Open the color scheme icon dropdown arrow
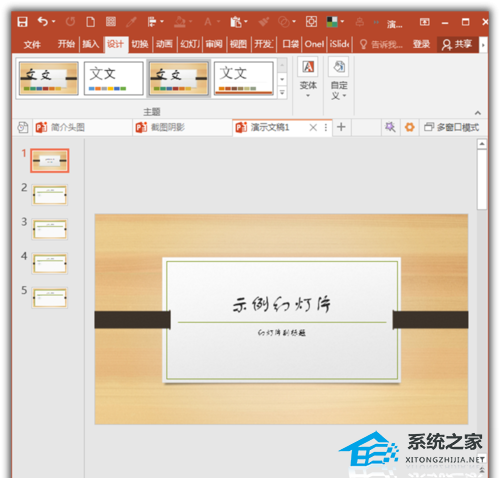 coord(342,22)
